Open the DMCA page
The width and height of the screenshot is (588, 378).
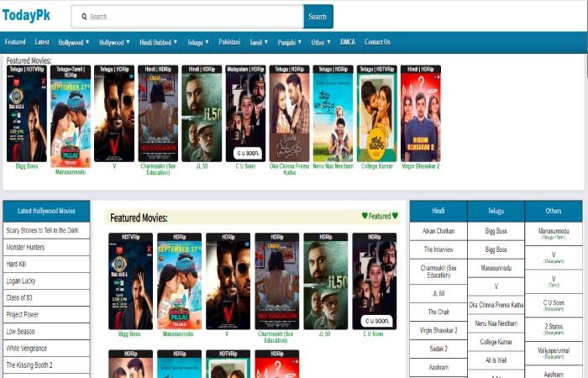348,42
